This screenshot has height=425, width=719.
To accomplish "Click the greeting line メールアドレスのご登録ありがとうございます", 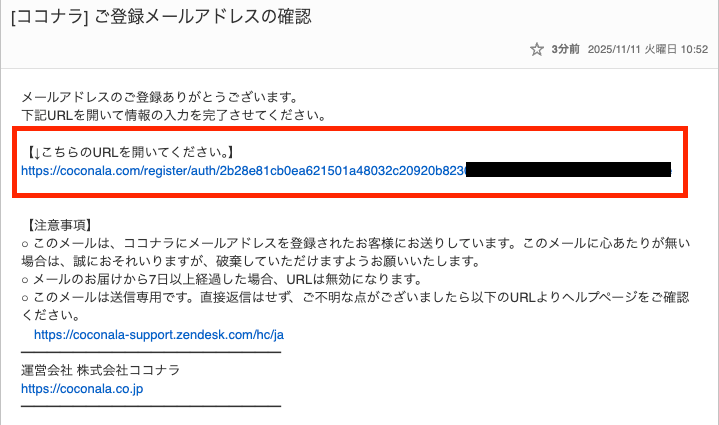I will coord(160,97).
